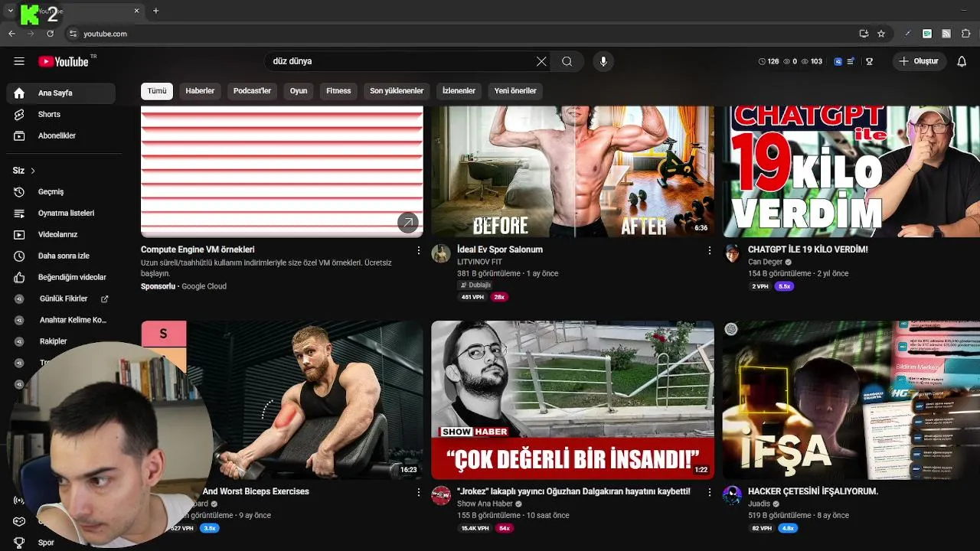Play the ÇOK DEĞERLİ BİR İNSANDI thumbnail
This screenshot has height=551, width=980.
tap(572, 399)
